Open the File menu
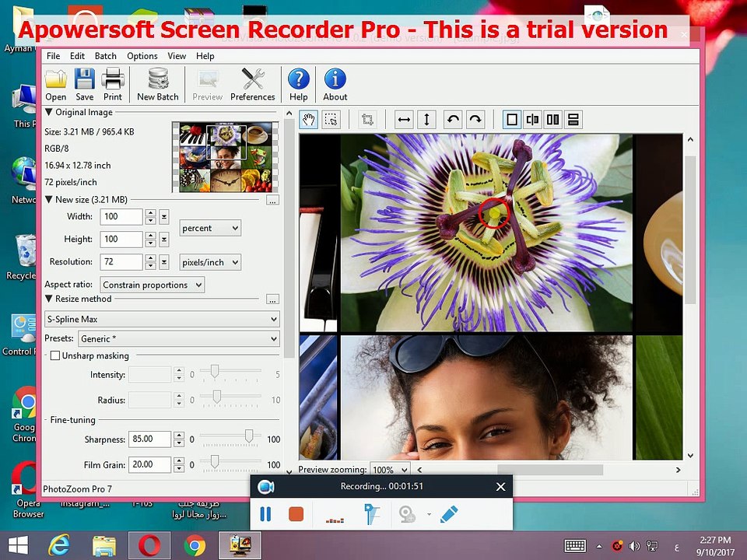The height and width of the screenshot is (560, 747). pos(54,56)
